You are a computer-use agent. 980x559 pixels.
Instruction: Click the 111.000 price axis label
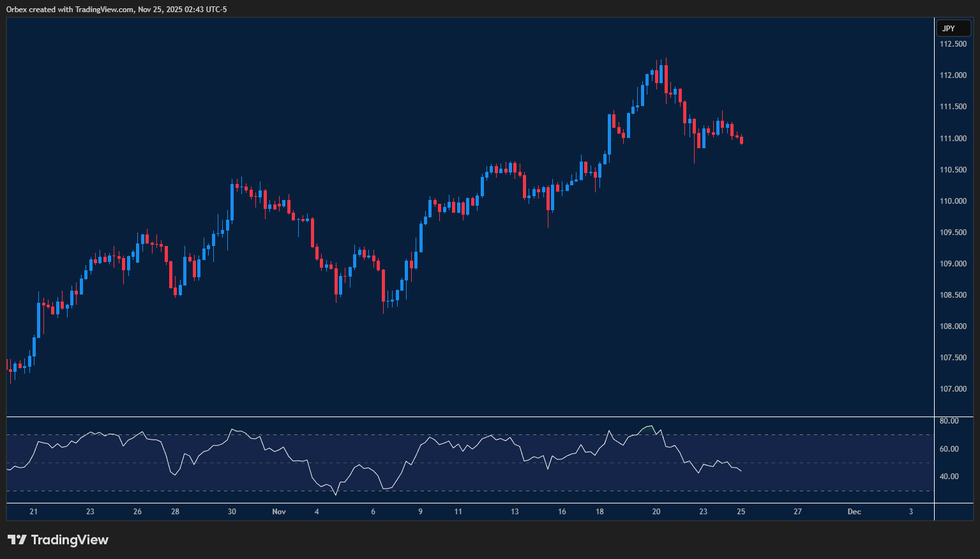(953, 139)
